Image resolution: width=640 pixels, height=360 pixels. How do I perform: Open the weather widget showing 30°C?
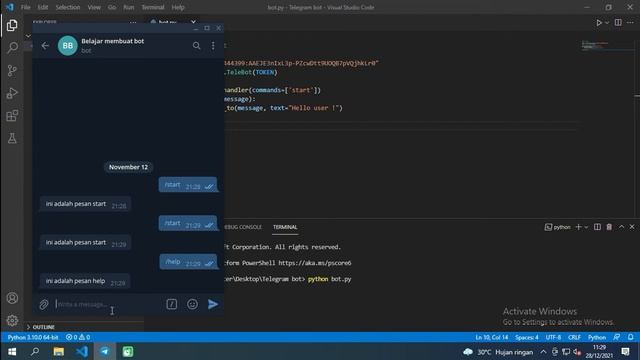point(498,351)
